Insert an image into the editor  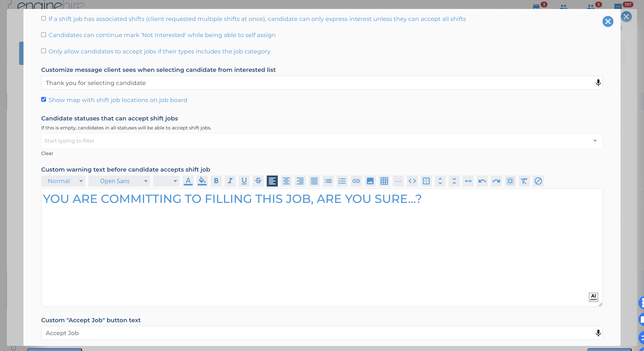pos(370,181)
